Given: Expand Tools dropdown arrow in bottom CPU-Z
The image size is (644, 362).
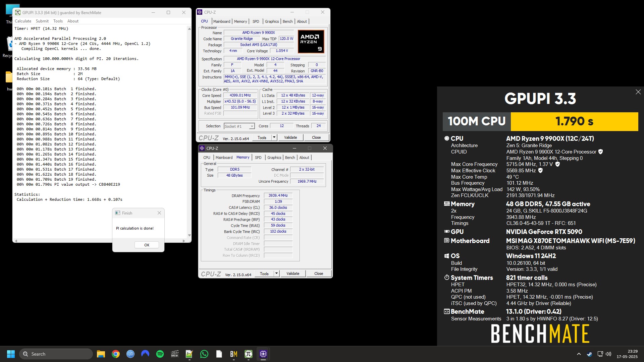Looking at the screenshot, I should click(276, 274).
